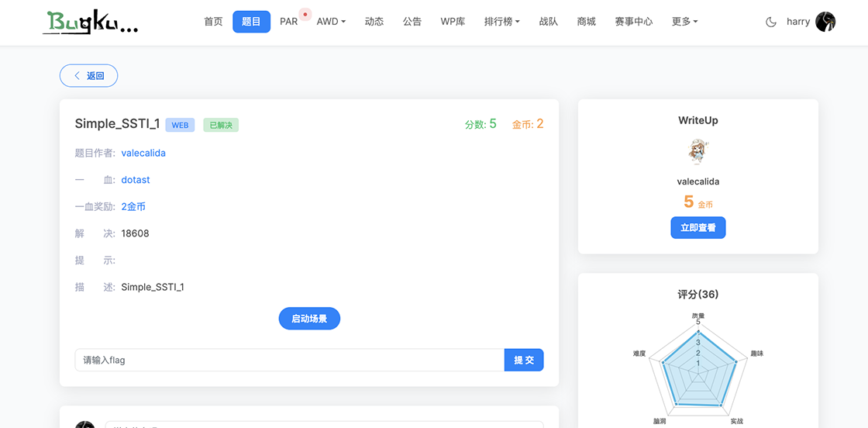Submit the flag with 提交
This screenshot has width=868, height=428.
tap(524, 360)
